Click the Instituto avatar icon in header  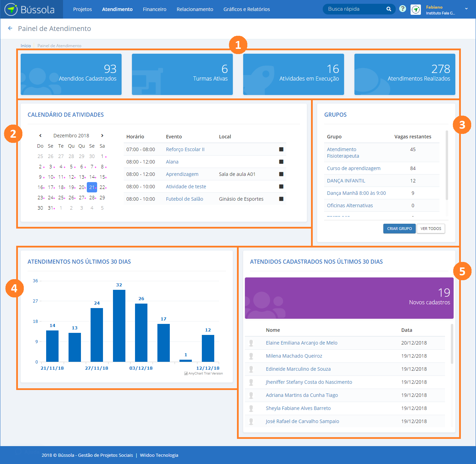(x=416, y=10)
